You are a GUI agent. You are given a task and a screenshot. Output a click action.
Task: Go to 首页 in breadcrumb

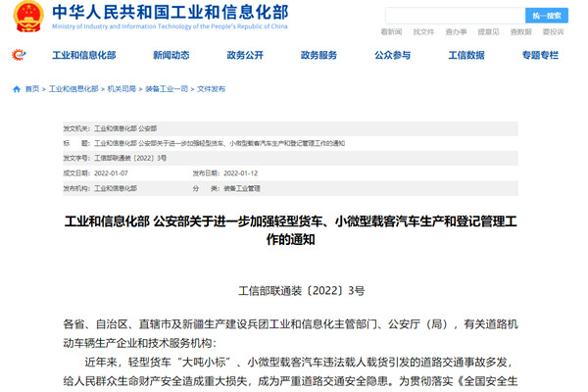pyautogui.click(x=31, y=88)
